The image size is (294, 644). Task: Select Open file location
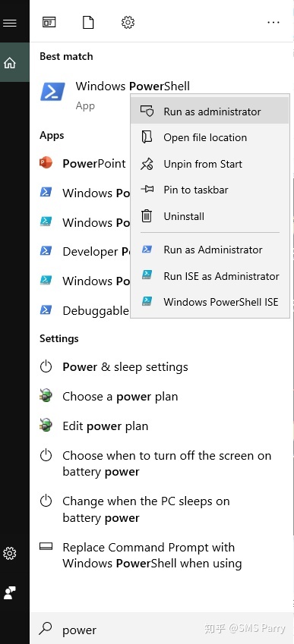(x=210, y=137)
